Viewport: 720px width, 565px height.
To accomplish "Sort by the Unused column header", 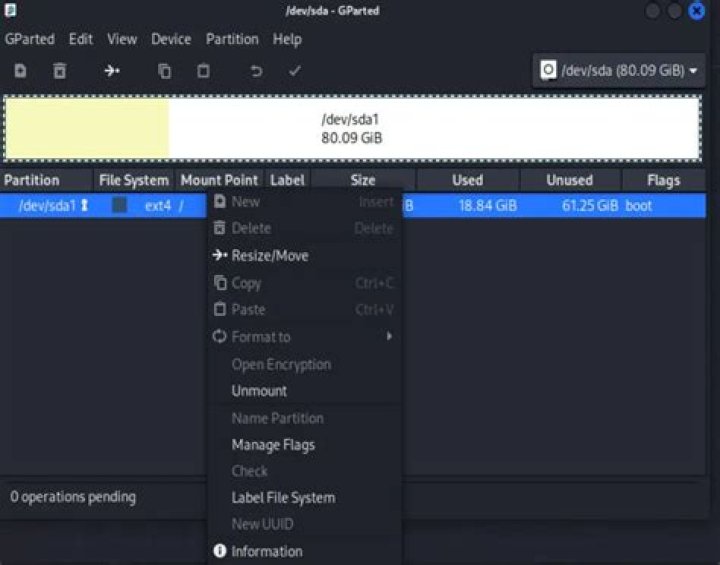I will (570, 180).
